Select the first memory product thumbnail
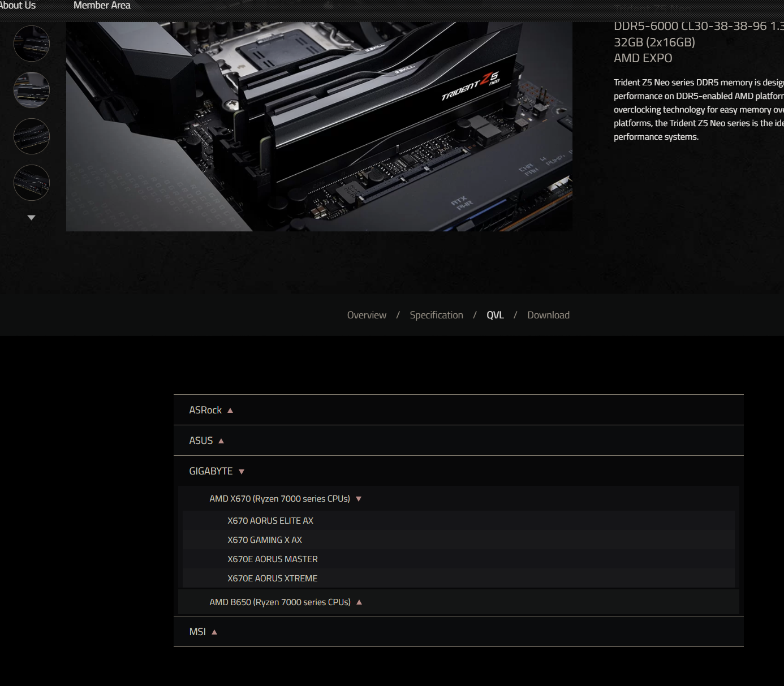The height and width of the screenshot is (686, 784). coord(32,44)
